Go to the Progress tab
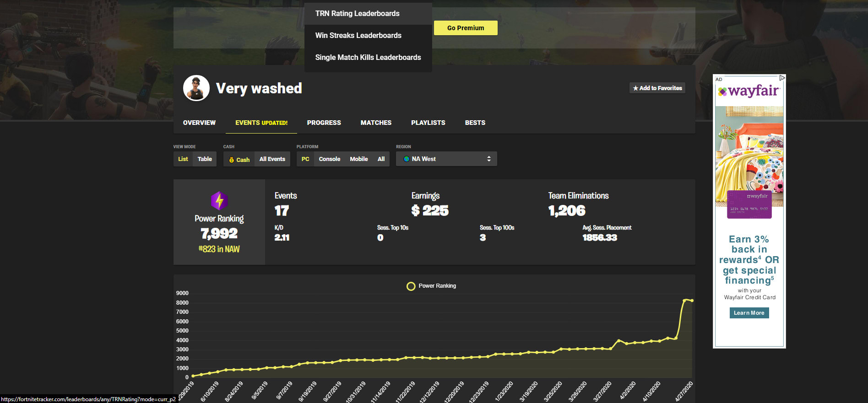 point(324,123)
